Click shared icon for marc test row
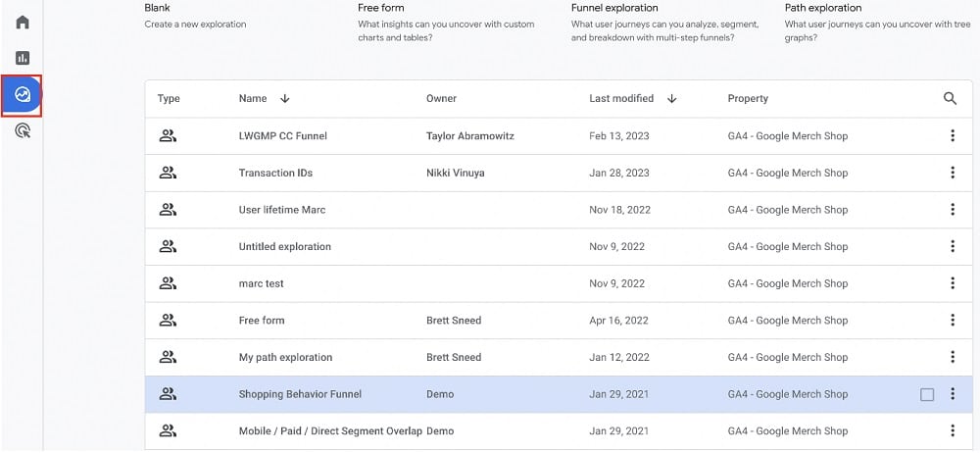This screenshot has width=980, height=453. [168, 283]
